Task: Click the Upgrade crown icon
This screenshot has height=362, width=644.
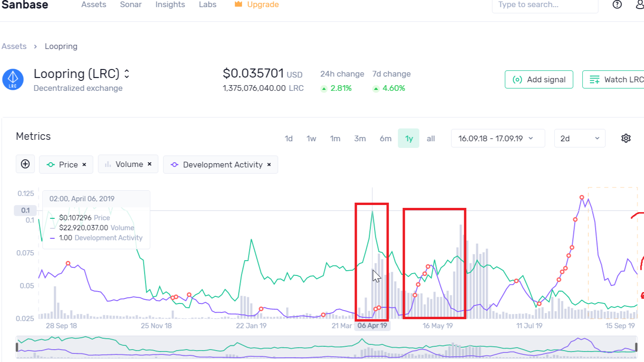Action: pyautogui.click(x=239, y=4)
